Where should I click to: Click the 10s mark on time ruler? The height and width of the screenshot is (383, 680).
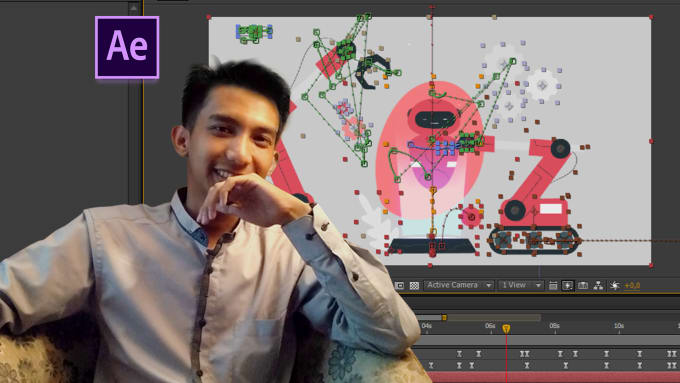pos(619,326)
